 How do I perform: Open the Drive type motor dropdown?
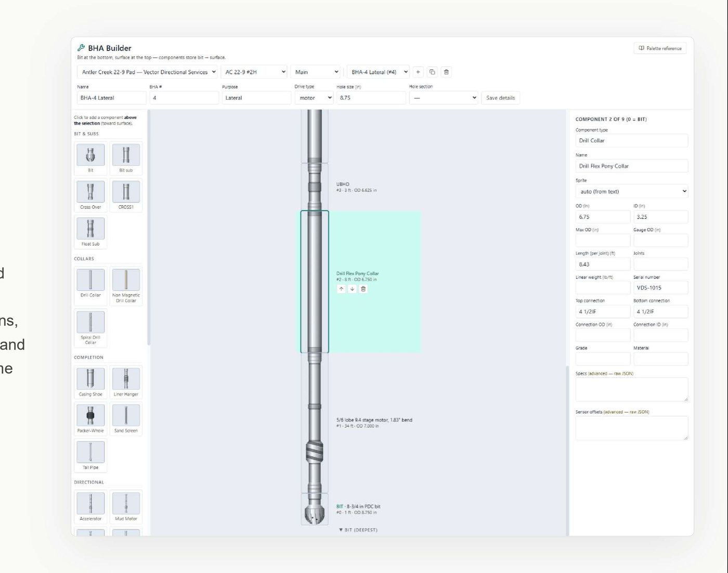click(314, 98)
